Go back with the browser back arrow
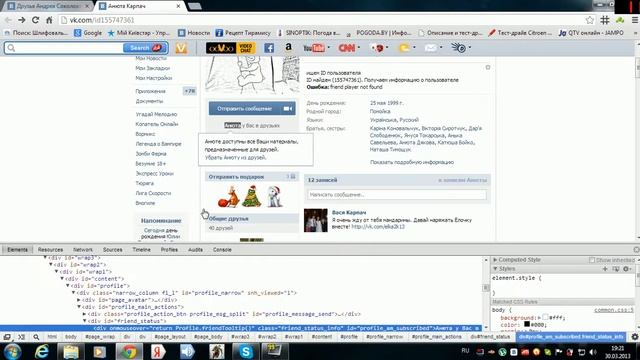Screen dimensions: 640x360 tap(8, 20)
